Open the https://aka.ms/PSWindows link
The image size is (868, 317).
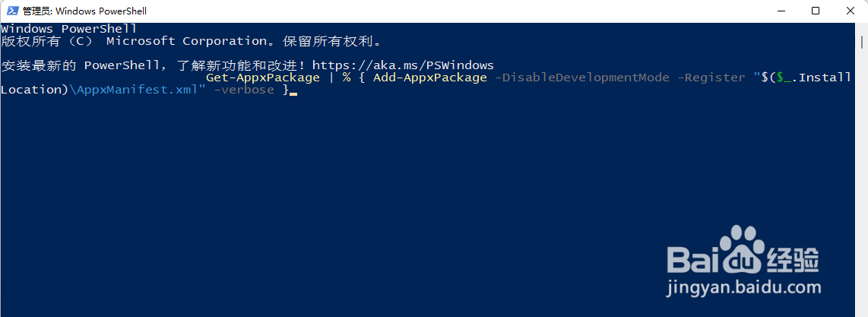pyautogui.click(x=403, y=65)
